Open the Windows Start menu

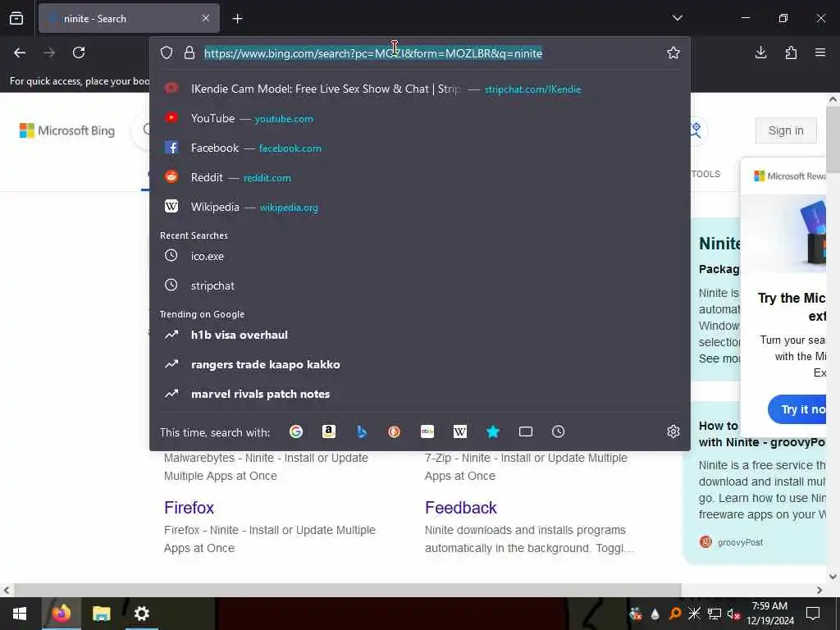(20, 614)
